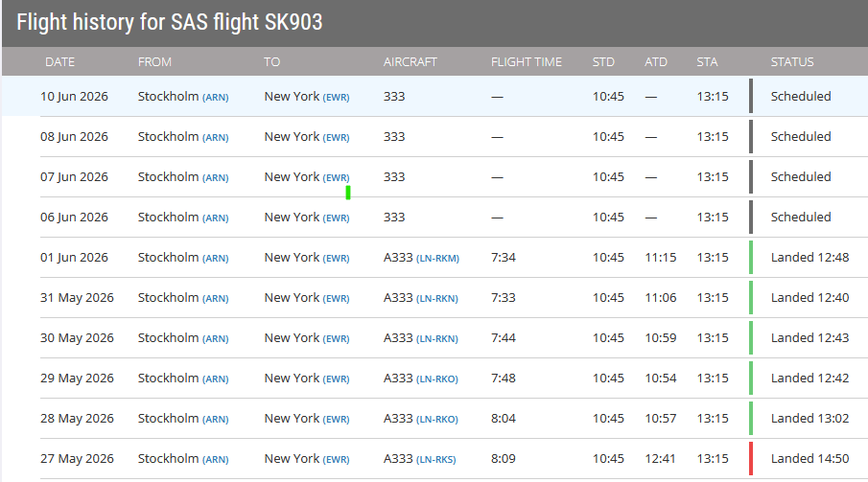Open aircraft registration LN-RKM
868x482 pixels.
437,259
